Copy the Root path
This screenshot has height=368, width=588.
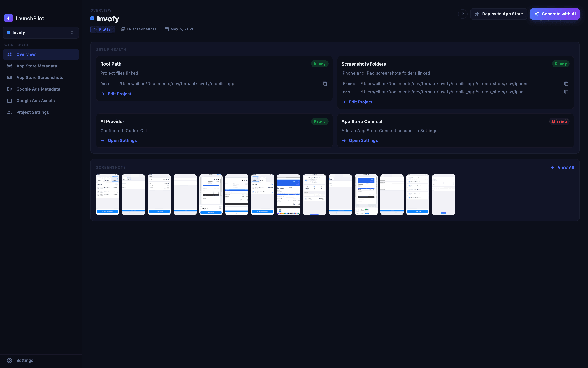click(x=325, y=84)
